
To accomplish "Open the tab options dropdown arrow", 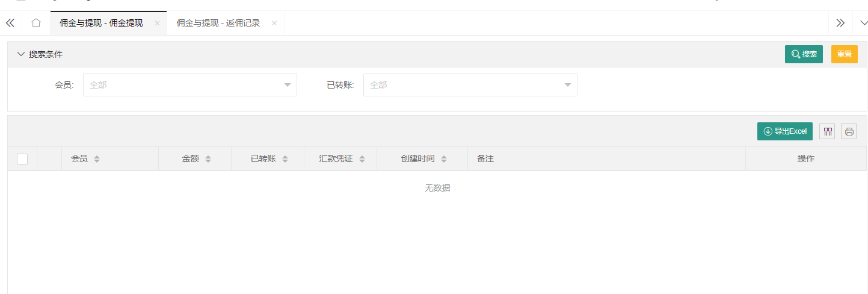I will [863, 23].
